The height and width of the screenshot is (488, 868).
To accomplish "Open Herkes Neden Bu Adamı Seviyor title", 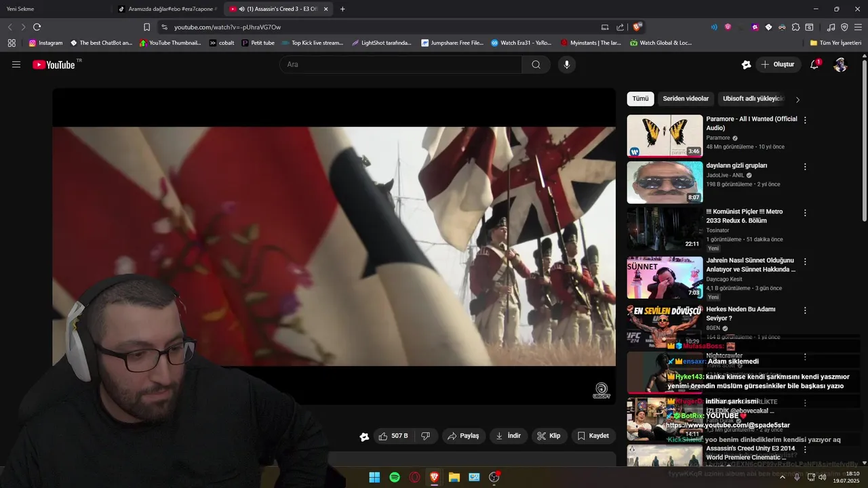I will [741, 313].
